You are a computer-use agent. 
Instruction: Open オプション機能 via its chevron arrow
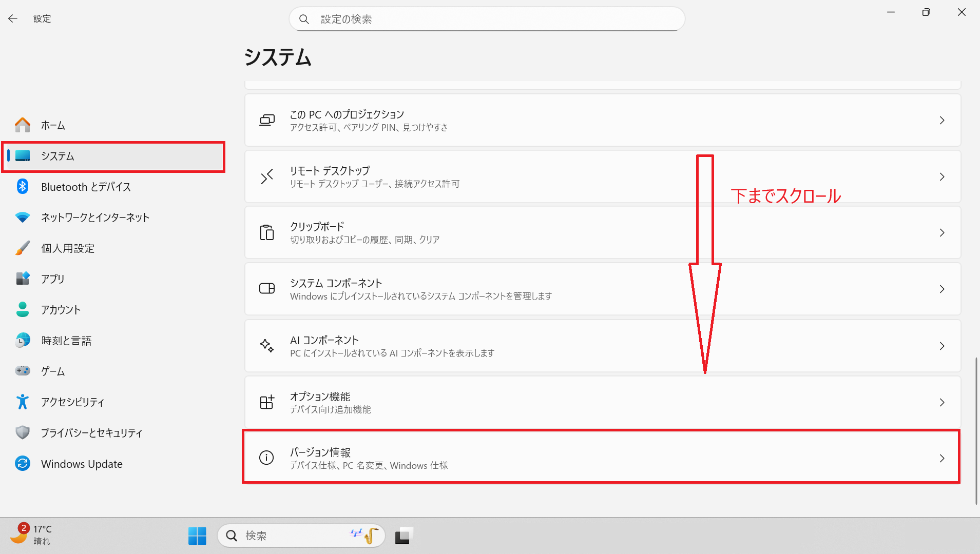click(942, 403)
